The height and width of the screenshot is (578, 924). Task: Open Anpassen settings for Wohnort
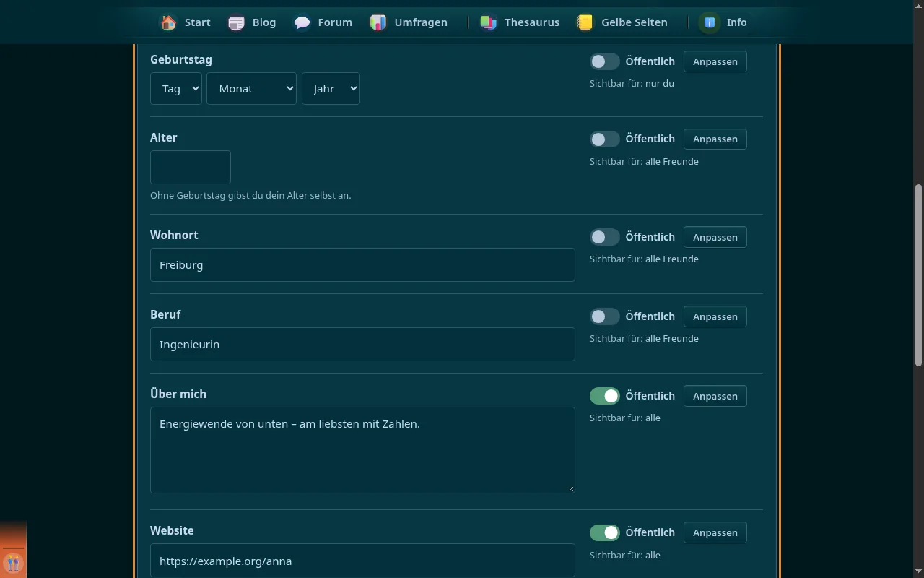click(715, 237)
